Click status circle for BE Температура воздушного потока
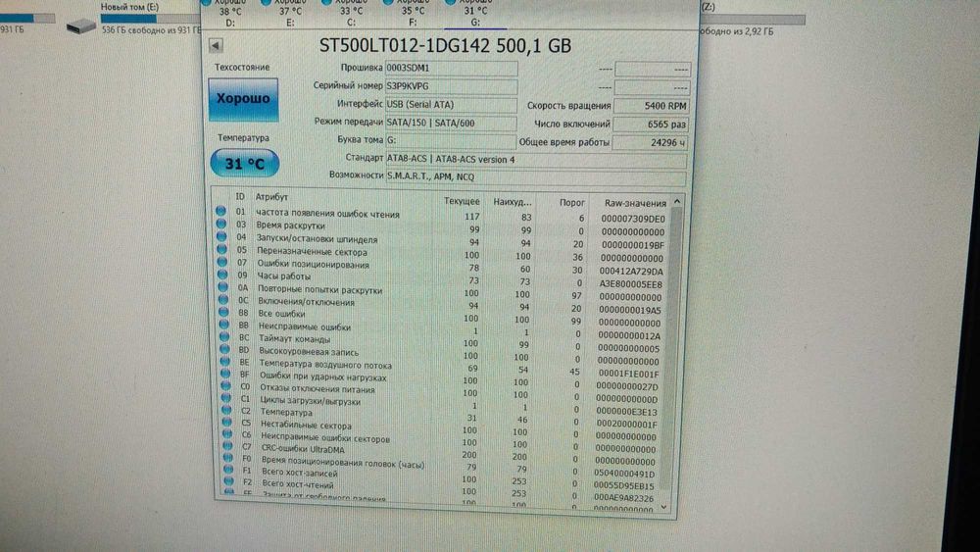The width and height of the screenshot is (980, 552). pos(224,362)
